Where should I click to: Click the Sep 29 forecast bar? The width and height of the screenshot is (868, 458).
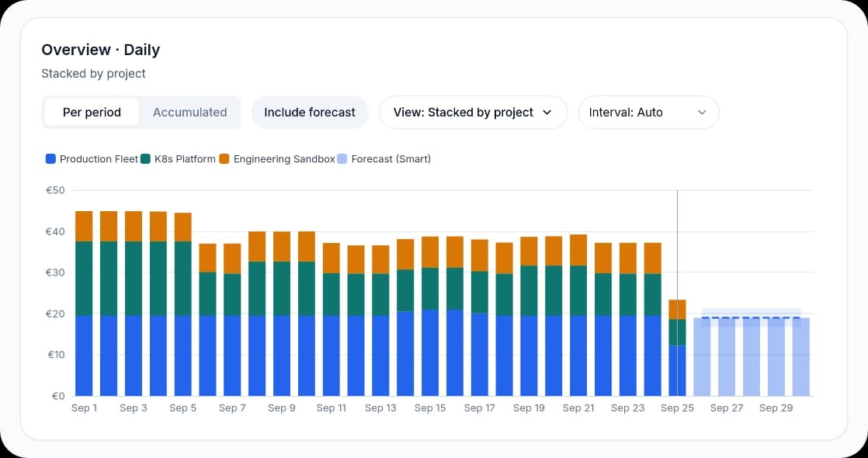(776, 356)
